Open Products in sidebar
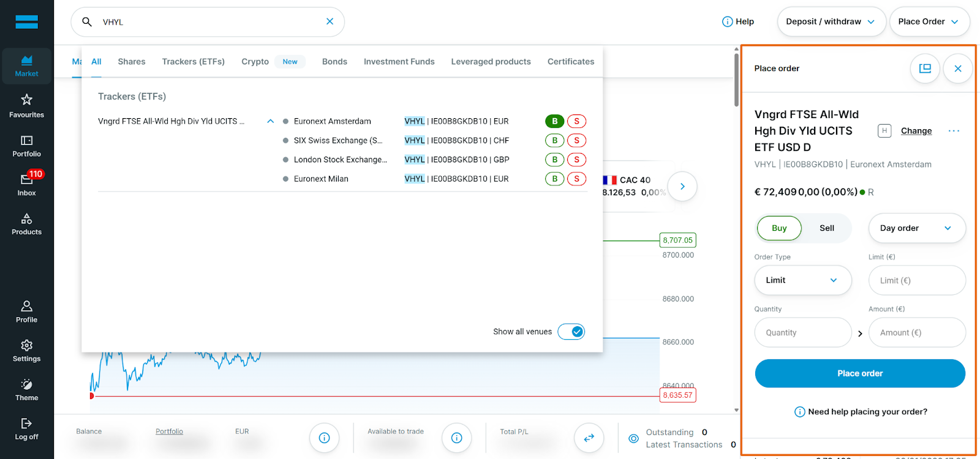The image size is (980, 459). [26, 224]
